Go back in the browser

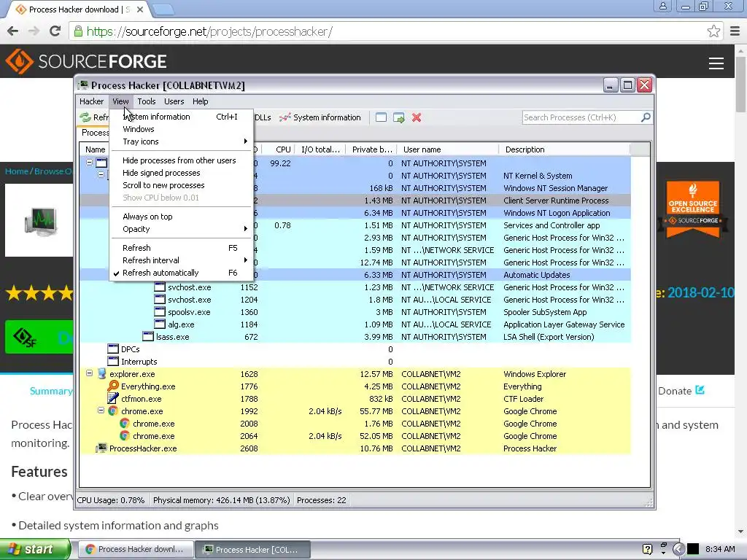click(13, 31)
